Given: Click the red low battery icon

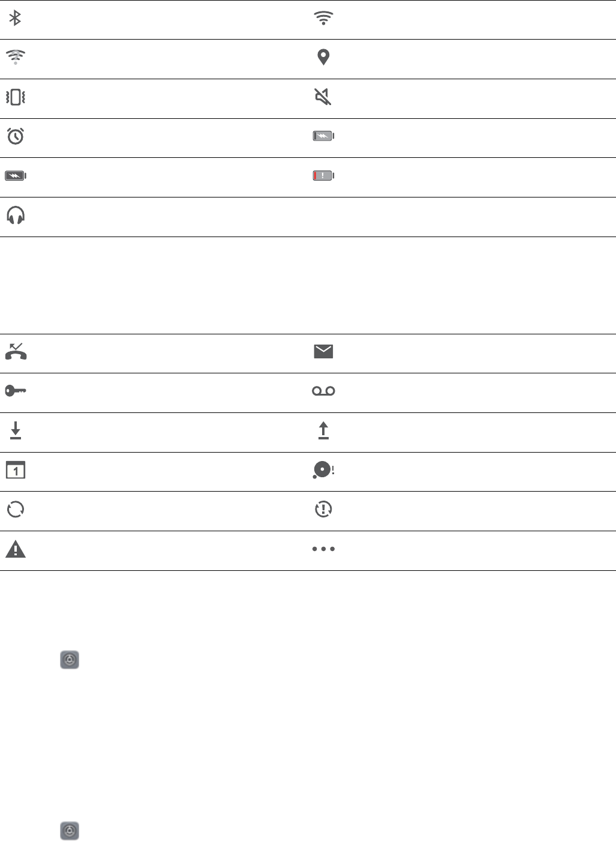Looking at the screenshot, I should tap(323, 176).
